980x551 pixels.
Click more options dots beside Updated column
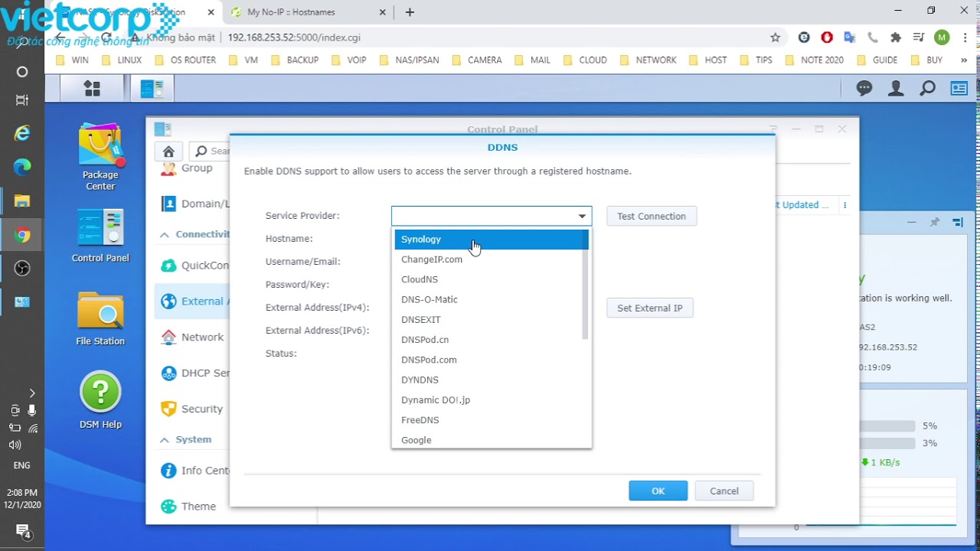845,205
